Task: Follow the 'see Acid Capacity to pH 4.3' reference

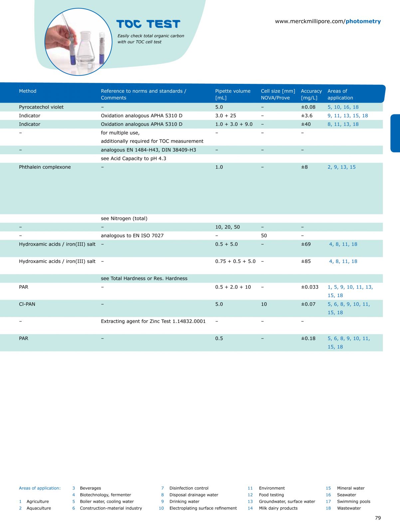Action: coord(133,159)
